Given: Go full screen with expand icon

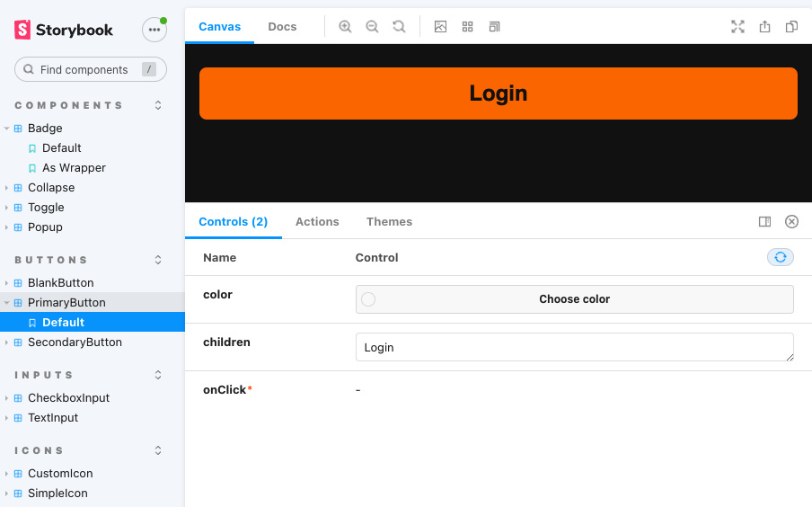Looking at the screenshot, I should tap(737, 26).
